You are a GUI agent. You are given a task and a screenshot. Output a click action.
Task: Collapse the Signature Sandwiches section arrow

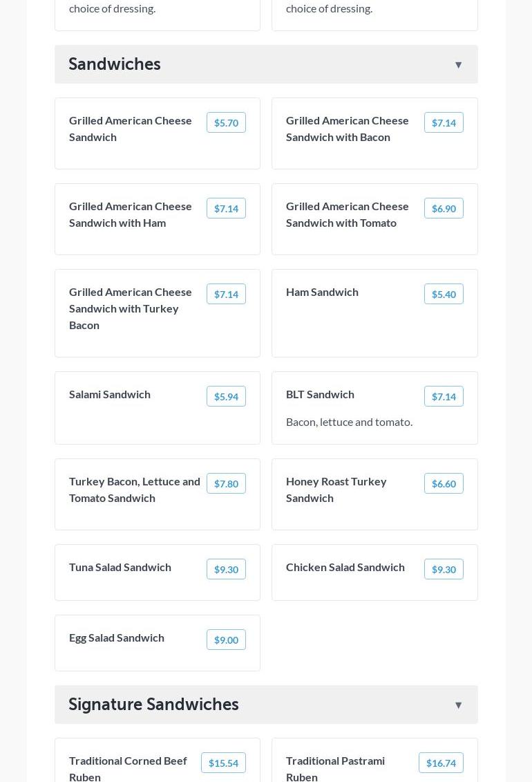(458, 705)
